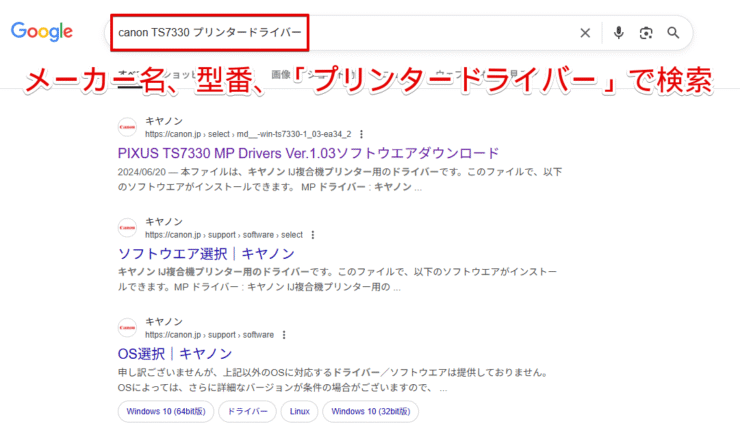Open more options for support › software › select result
Image resolution: width=740 pixels, height=428 pixels.
point(313,235)
